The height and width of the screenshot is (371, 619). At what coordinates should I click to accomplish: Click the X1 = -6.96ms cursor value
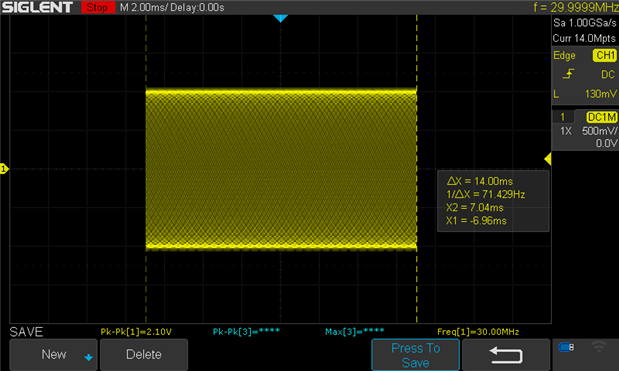click(x=476, y=221)
